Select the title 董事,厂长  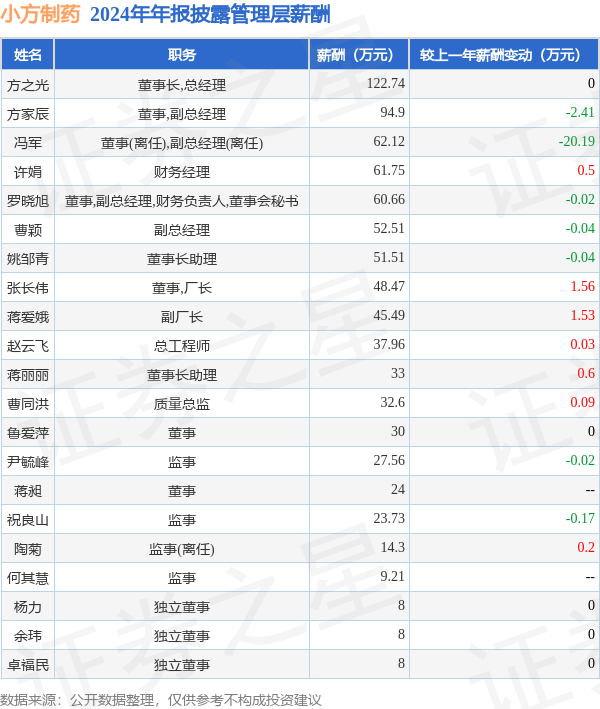[182, 288]
